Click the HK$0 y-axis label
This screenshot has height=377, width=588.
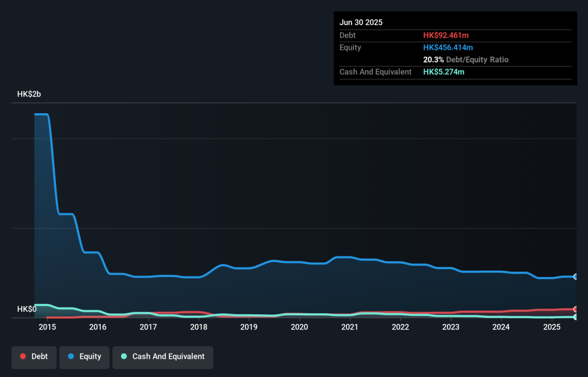point(27,309)
